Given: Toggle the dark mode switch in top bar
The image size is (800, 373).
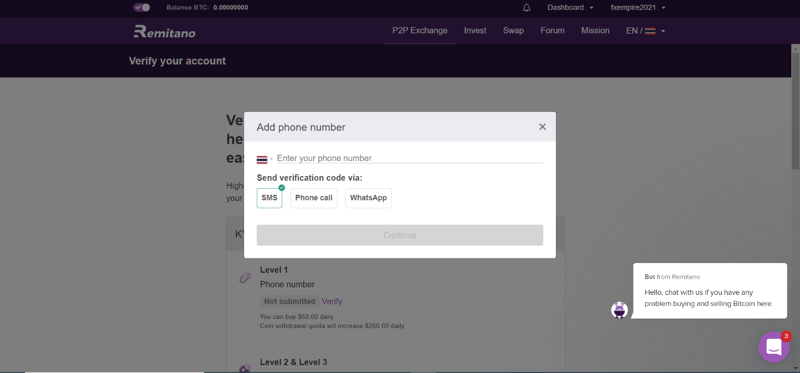Looking at the screenshot, I should [141, 8].
